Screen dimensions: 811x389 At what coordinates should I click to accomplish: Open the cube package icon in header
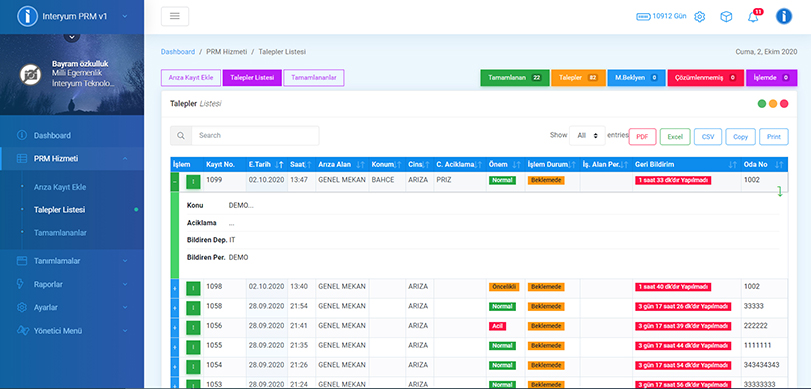tap(726, 17)
